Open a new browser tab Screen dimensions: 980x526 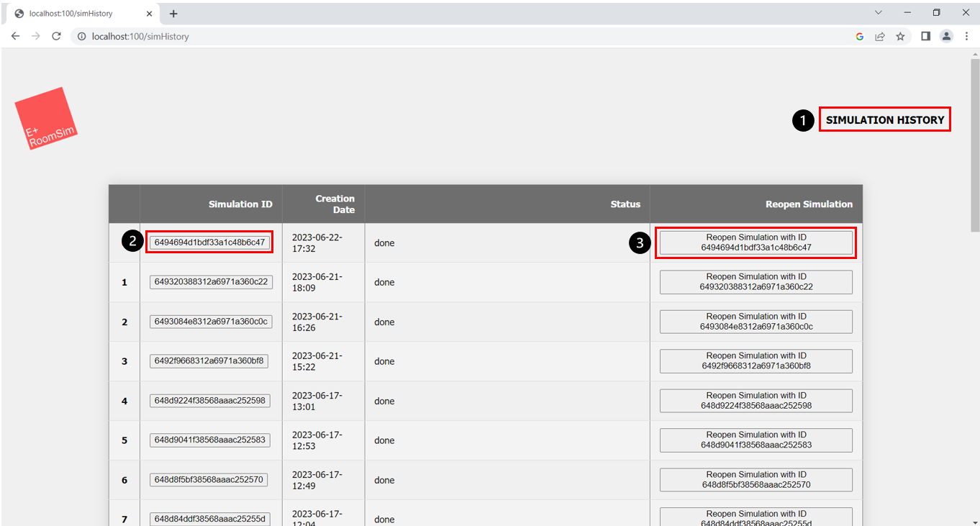[173, 14]
